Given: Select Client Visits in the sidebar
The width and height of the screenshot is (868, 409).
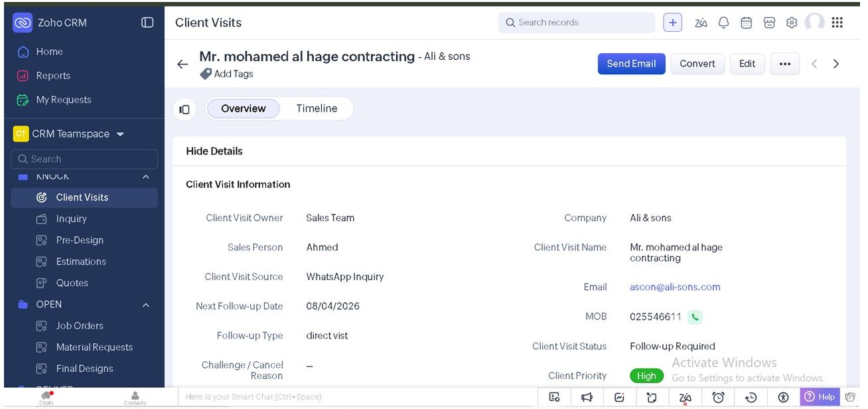Looking at the screenshot, I should tap(84, 197).
